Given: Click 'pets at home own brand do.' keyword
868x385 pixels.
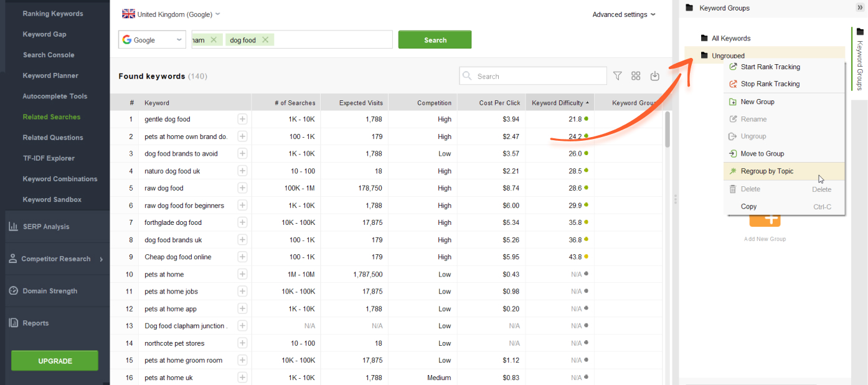Looking at the screenshot, I should 186,136.
